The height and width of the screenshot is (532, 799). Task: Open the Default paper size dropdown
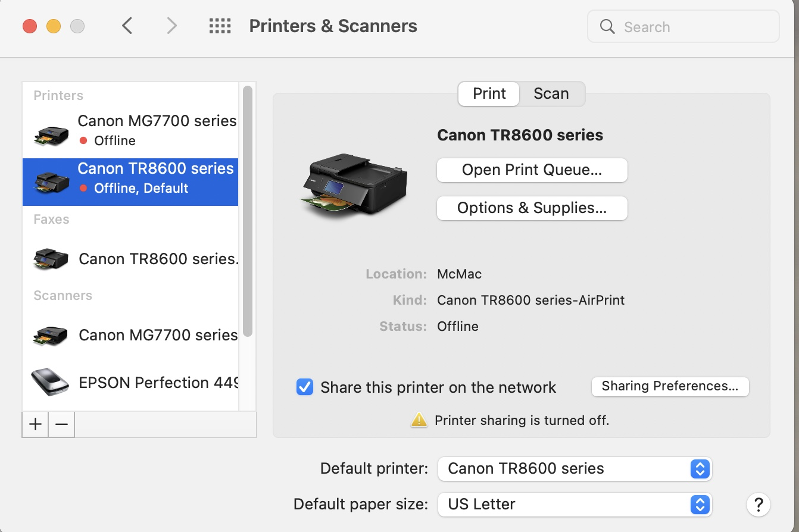[575, 504]
